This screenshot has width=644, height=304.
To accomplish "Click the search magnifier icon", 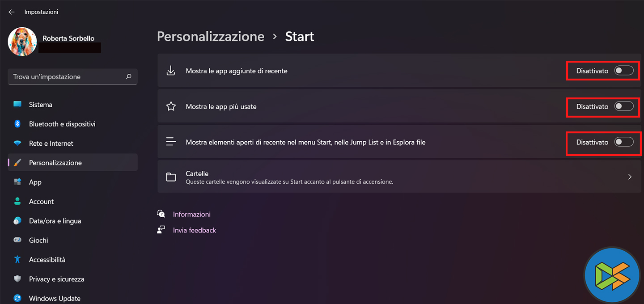I will (129, 76).
